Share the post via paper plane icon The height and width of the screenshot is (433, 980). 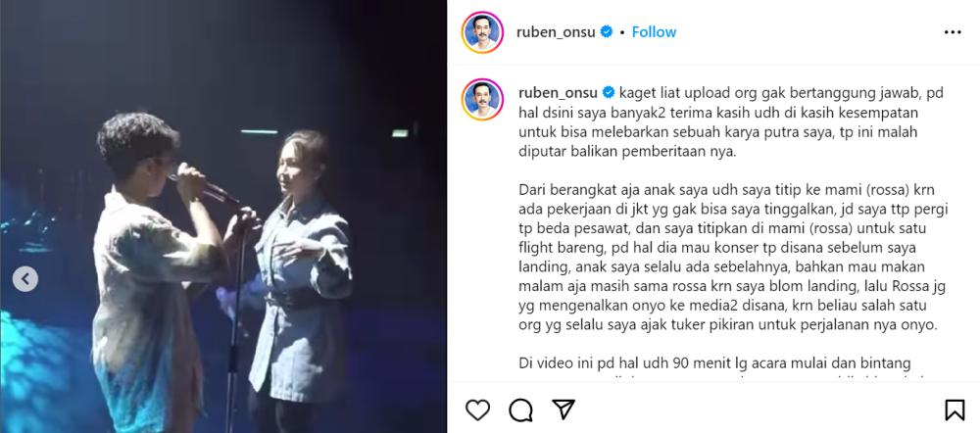(563, 409)
